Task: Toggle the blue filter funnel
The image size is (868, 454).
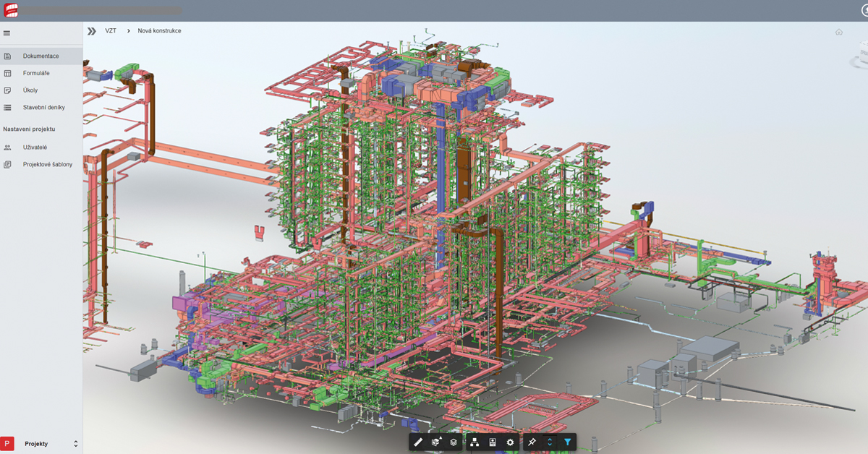Action: tap(568, 442)
